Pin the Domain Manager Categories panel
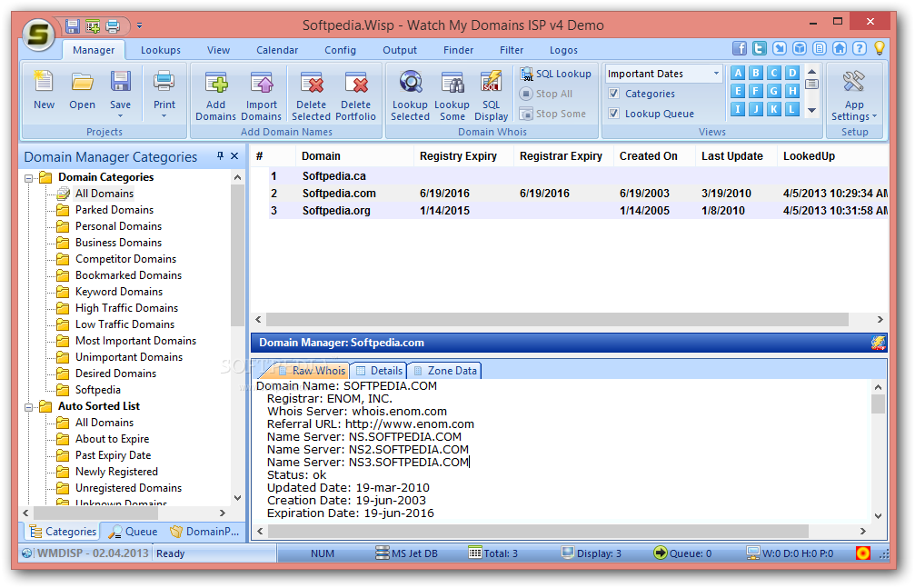915x588 pixels. pos(220,156)
